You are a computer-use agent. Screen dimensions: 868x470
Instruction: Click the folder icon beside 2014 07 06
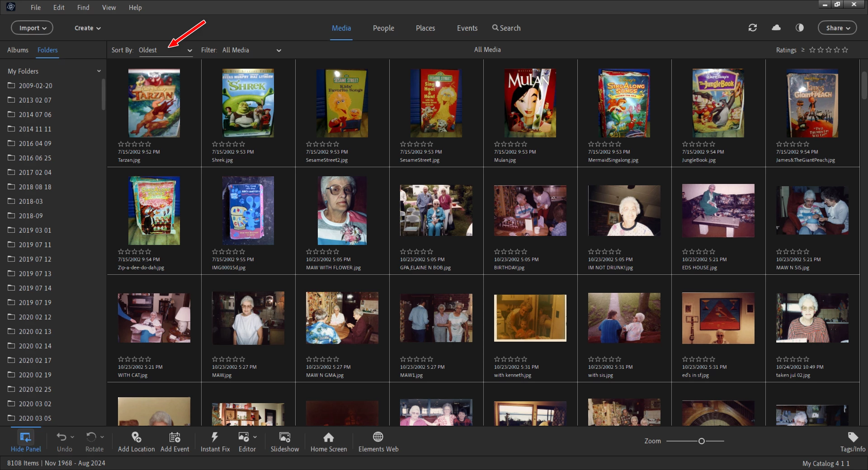[x=11, y=114]
